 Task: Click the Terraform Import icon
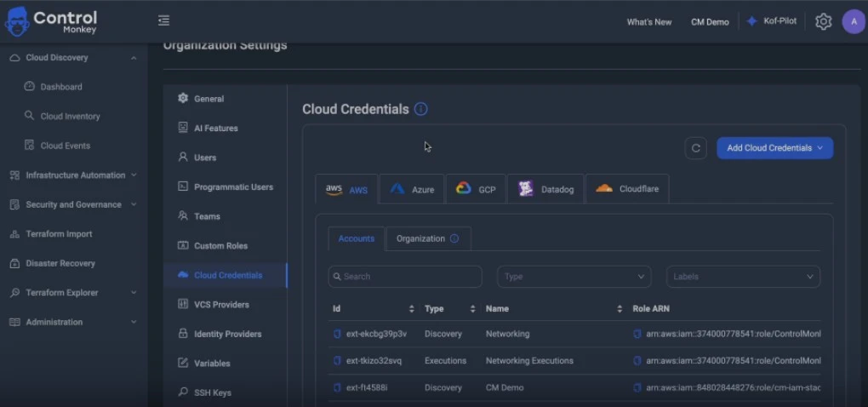tap(15, 234)
